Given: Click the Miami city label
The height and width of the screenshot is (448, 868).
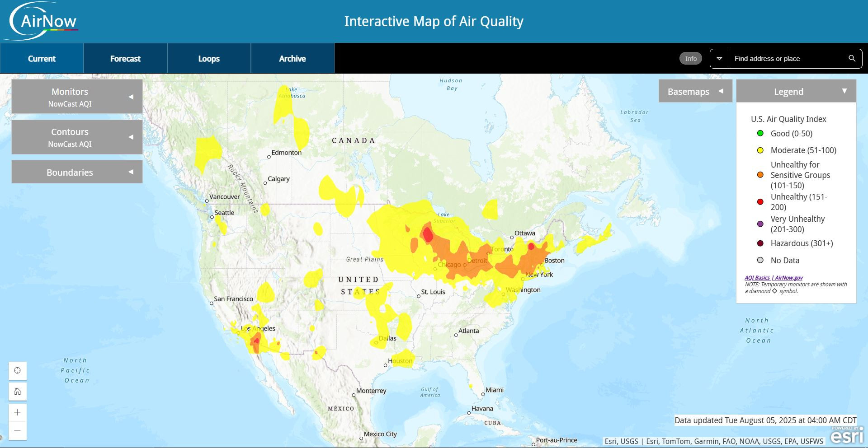Looking at the screenshot, I should click(x=494, y=390).
